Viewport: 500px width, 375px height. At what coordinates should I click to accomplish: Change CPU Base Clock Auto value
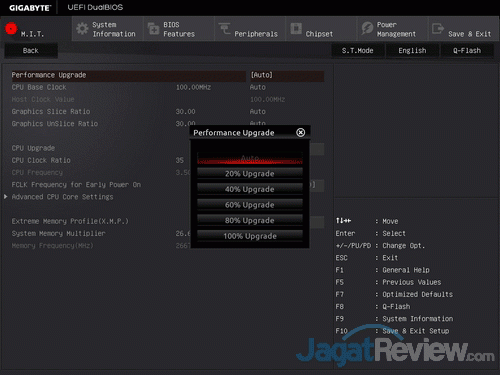coord(258,87)
